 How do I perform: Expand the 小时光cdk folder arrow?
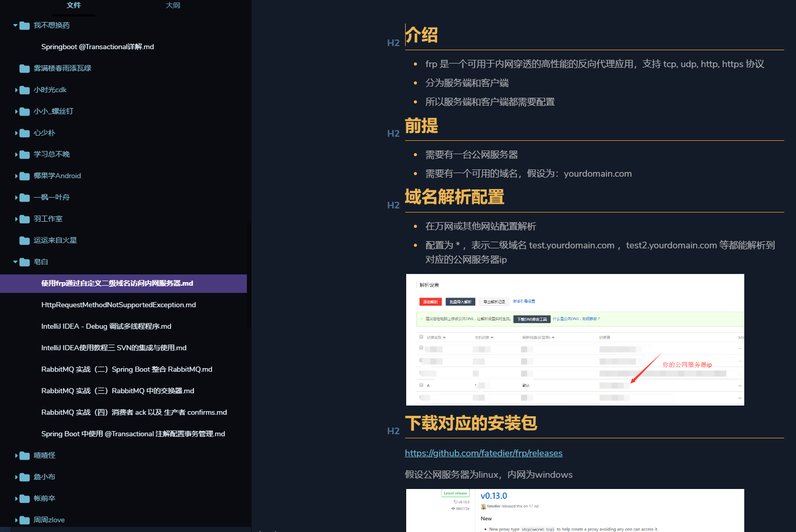(x=16, y=90)
